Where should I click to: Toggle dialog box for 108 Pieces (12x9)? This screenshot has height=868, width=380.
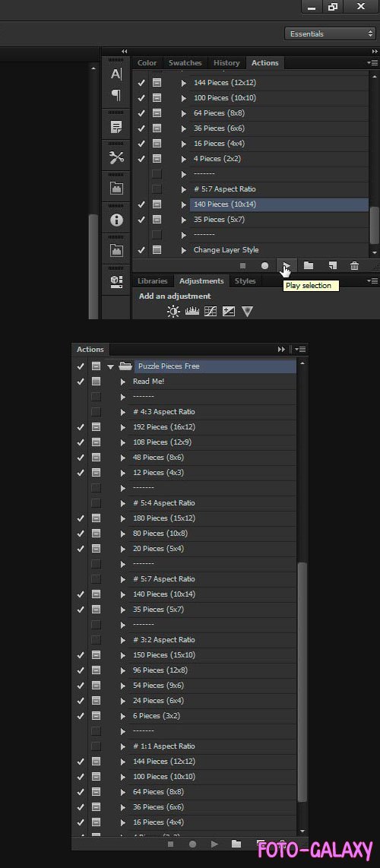97,442
